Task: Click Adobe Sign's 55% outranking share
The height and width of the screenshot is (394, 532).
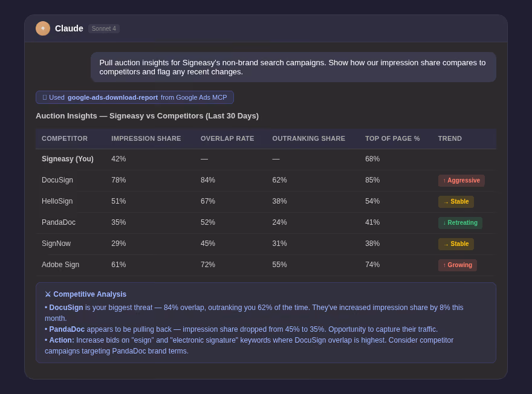Action: (x=279, y=265)
